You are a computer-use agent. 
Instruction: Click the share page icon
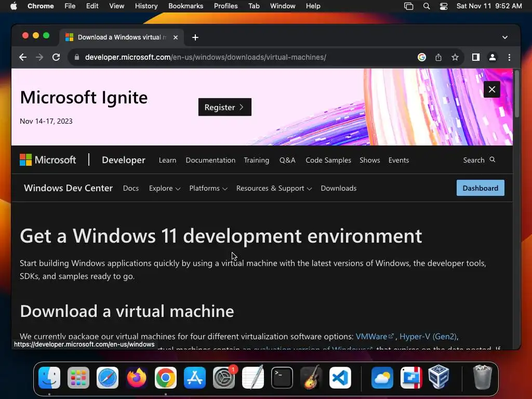point(438,57)
